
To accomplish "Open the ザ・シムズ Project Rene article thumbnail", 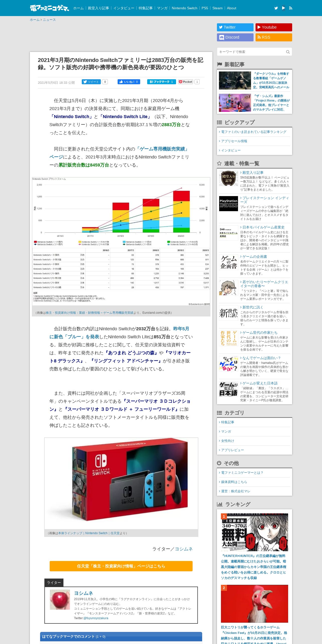I will (x=235, y=103).
